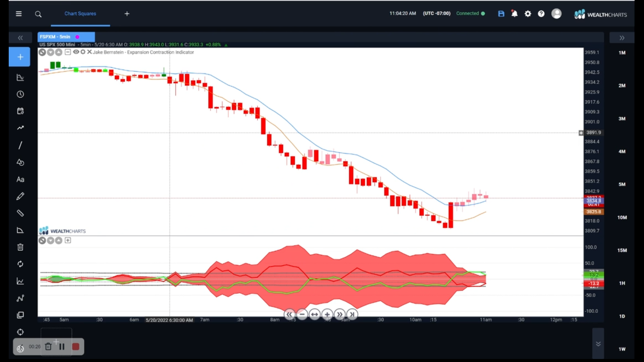
Task: Jump chart back with double-left arrows
Action: (289, 314)
